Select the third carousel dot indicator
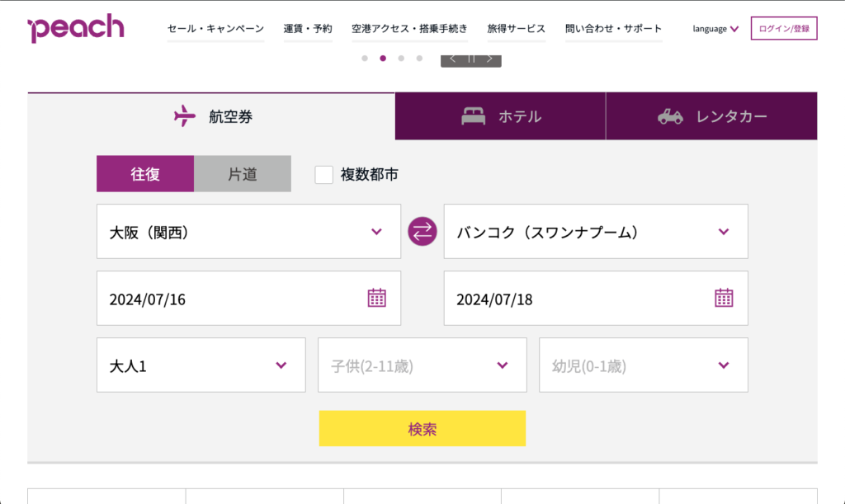Viewport: 845px width, 504px height. pyautogui.click(x=401, y=59)
